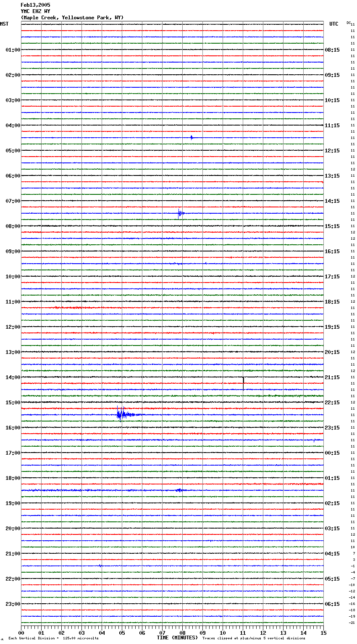Click the black spike on the 14:00 trace

243,383
